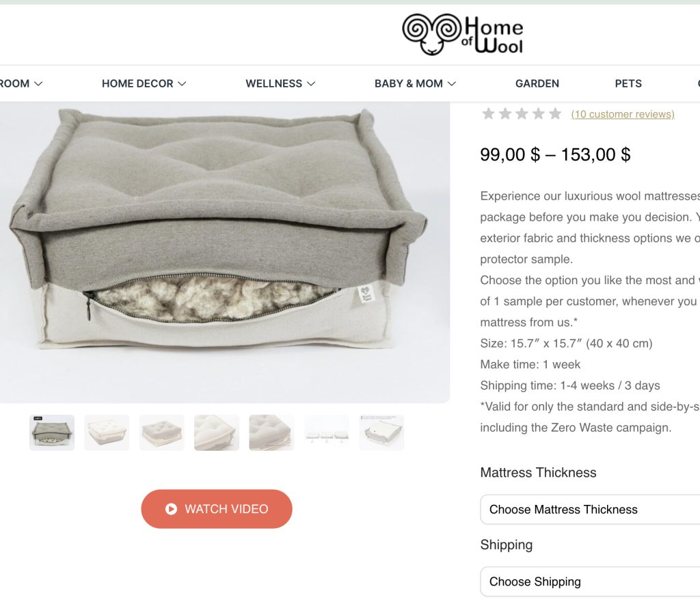Expand the Home Decor menu chevron
The width and height of the screenshot is (700, 606).
pyautogui.click(x=182, y=83)
